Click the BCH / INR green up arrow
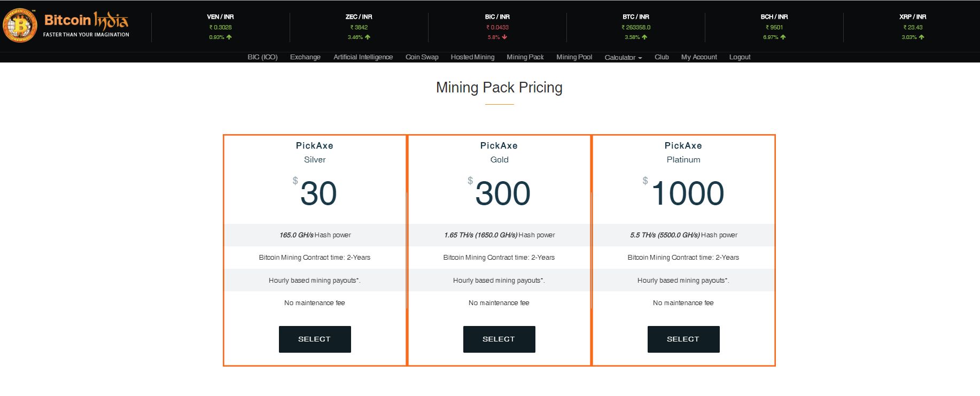The height and width of the screenshot is (396, 980). click(x=783, y=37)
